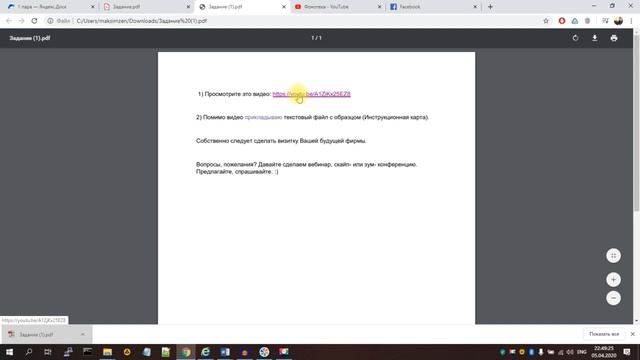
Task: Open Microsoft Word from the taskbar
Action: (x=225, y=352)
